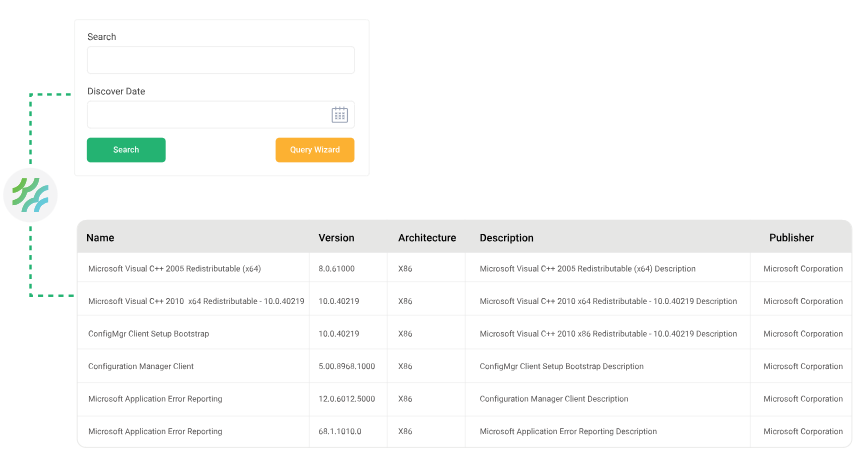Focus the Search text field
This screenshot has height=457, width=857.
[220, 60]
